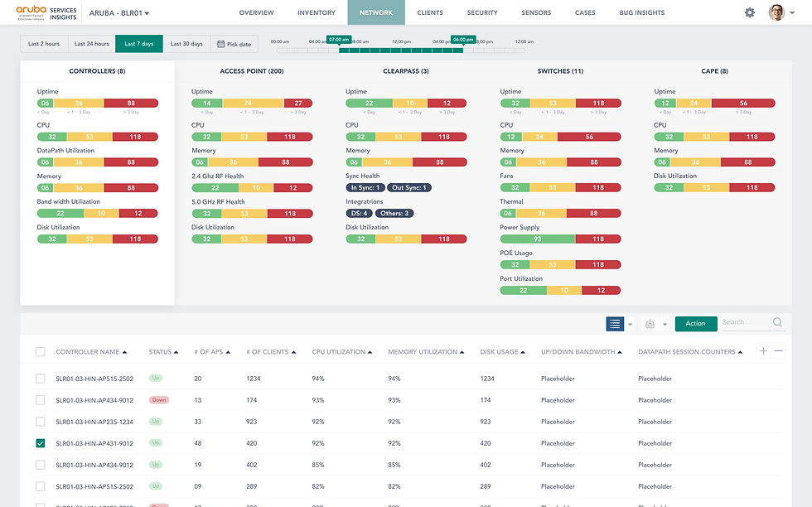Sort by Memory Utilization arrow
Screen dimensions: 812x507
(x=462, y=352)
